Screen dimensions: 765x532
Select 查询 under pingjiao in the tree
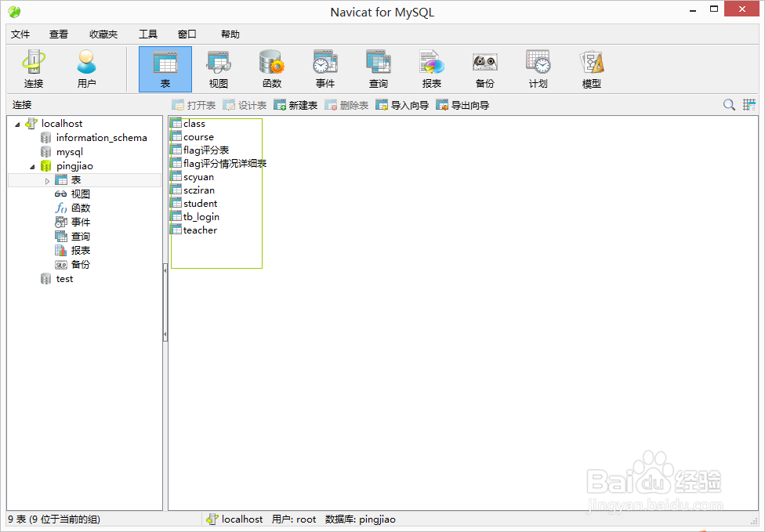(x=81, y=237)
